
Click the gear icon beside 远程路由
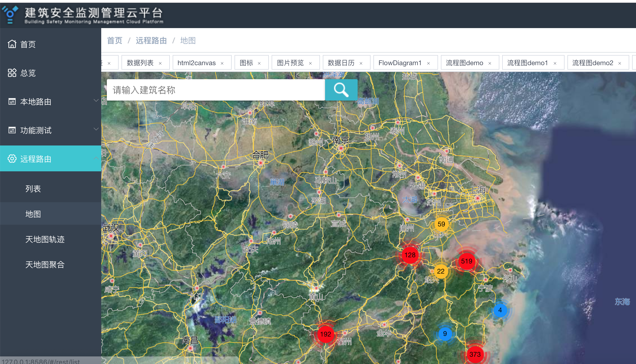click(12, 159)
